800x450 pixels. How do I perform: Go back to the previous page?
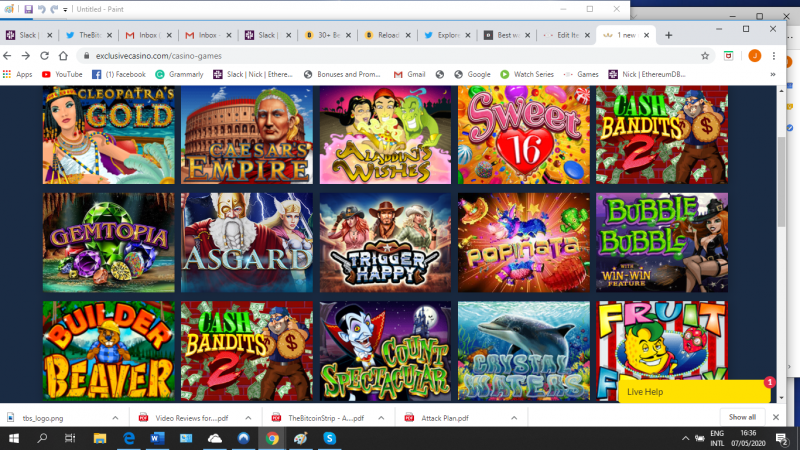pos(7,56)
